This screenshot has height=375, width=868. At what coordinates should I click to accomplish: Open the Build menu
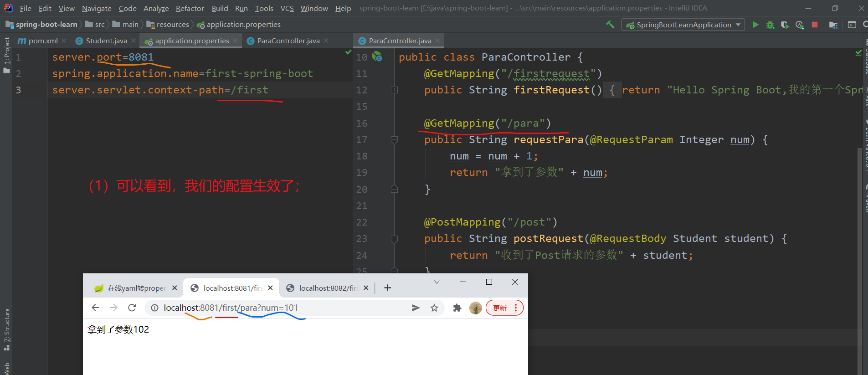coord(220,8)
